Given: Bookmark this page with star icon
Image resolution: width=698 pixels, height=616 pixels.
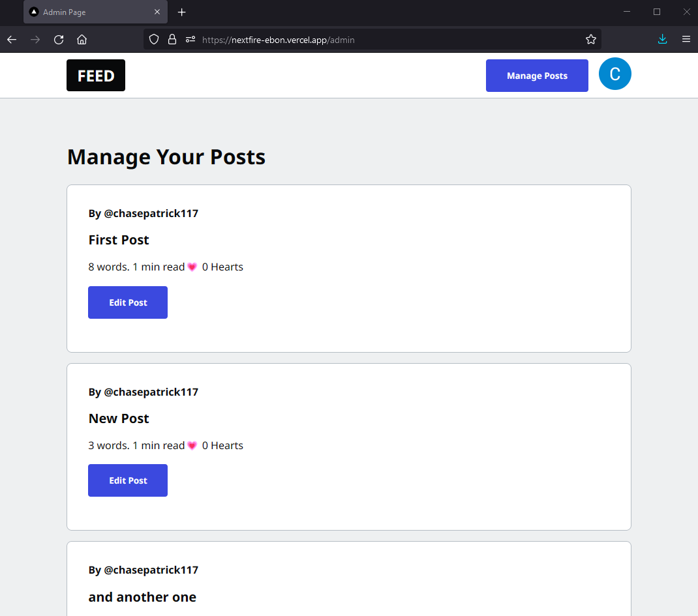Looking at the screenshot, I should pos(590,39).
